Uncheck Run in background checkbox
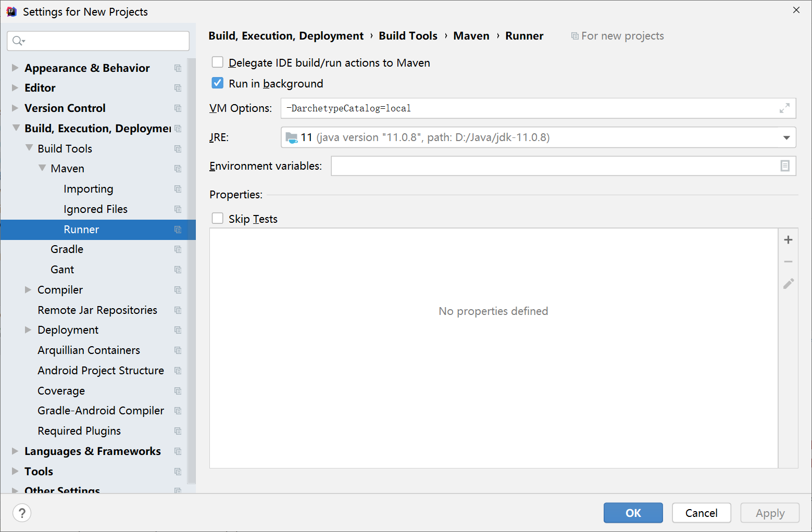 pos(218,83)
